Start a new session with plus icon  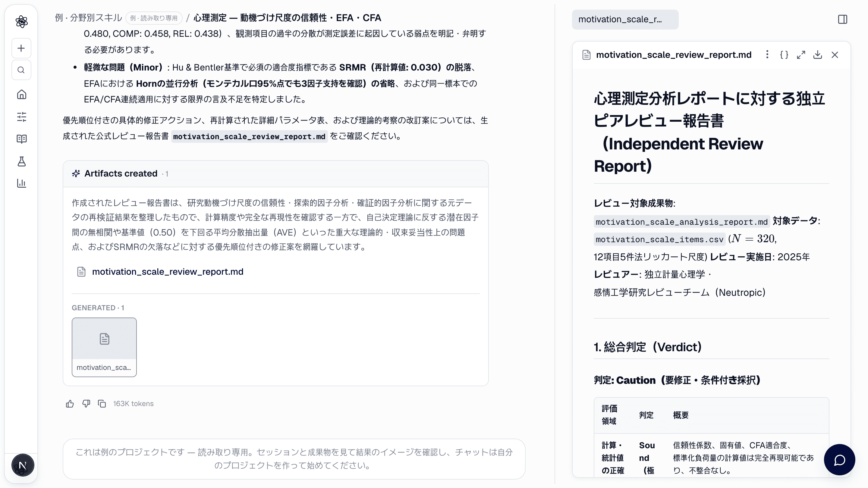click(x=21, y=48)
